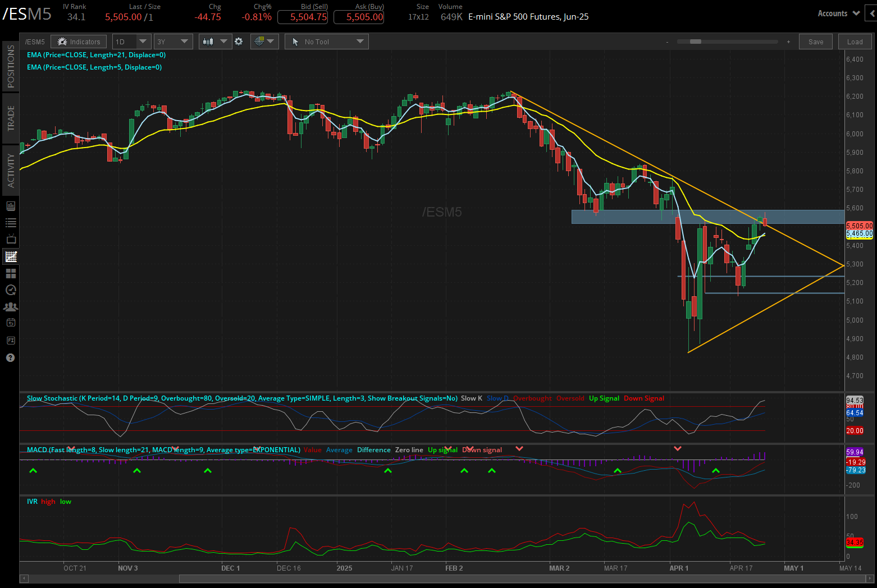Open the FX sidebar icon
The image size is (877, 588).
click(x=10, y=340)
